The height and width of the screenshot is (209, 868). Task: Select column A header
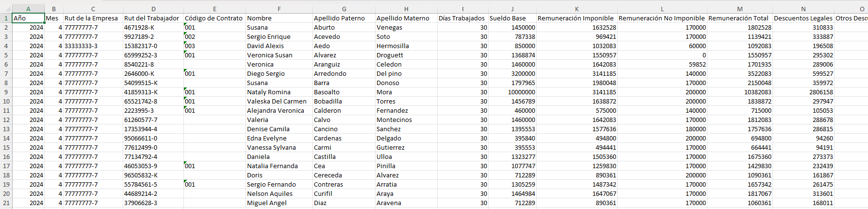coord(28,9)
